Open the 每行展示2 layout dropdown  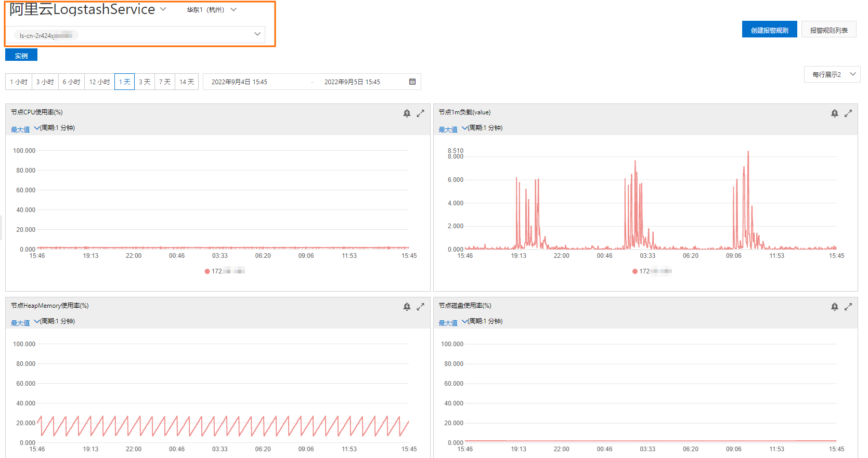click(832, 74)
